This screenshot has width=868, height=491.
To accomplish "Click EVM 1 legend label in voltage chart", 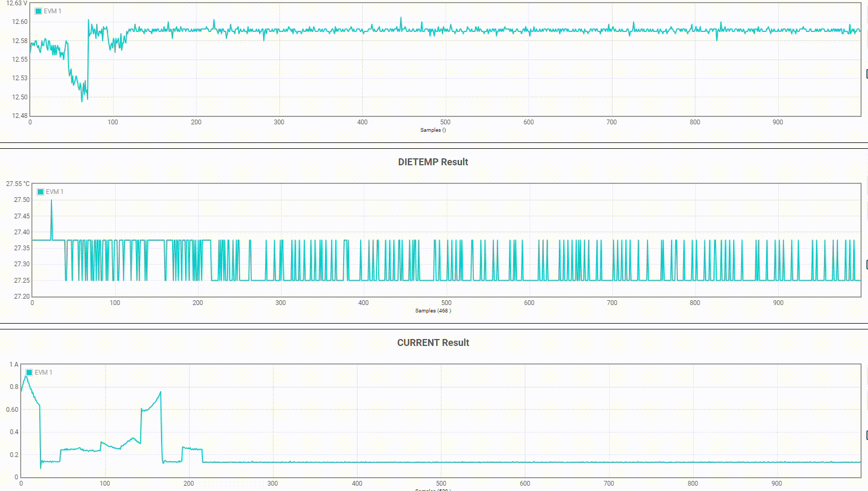I will [53, 11].
